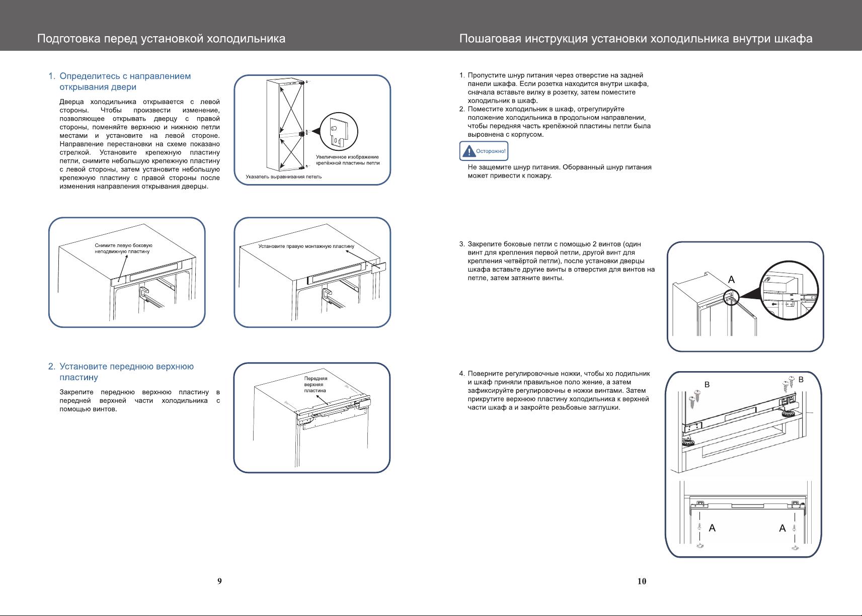Viewport: 862px width, 616px height.
Task: Click the label "Снимите левую боковую неподвижную пластину"
Action: pos(124,248)
